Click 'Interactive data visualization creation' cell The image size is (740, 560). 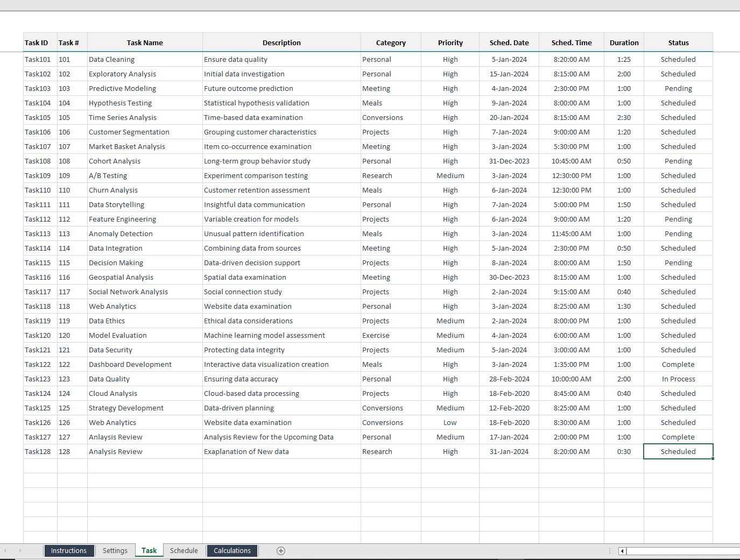coord(281,364)
